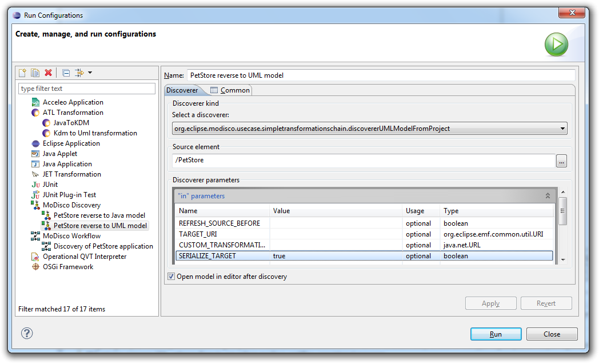Click the New launch configuration icon
Screen dimensions: 599x364
click(x=22, y=73)
